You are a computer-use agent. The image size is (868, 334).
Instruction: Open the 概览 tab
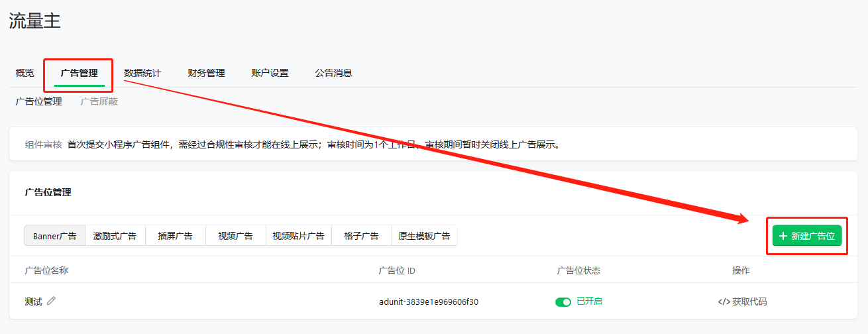25,73
